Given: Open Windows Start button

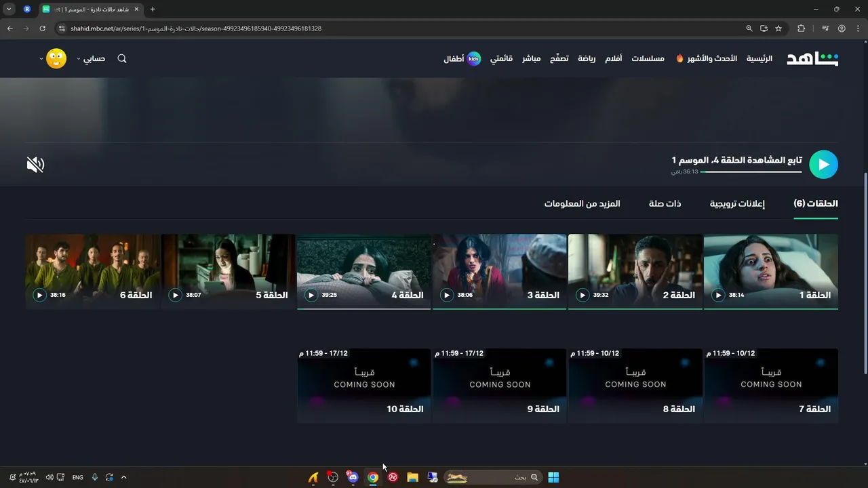Looking at the screenshot, I should point(553,477).
